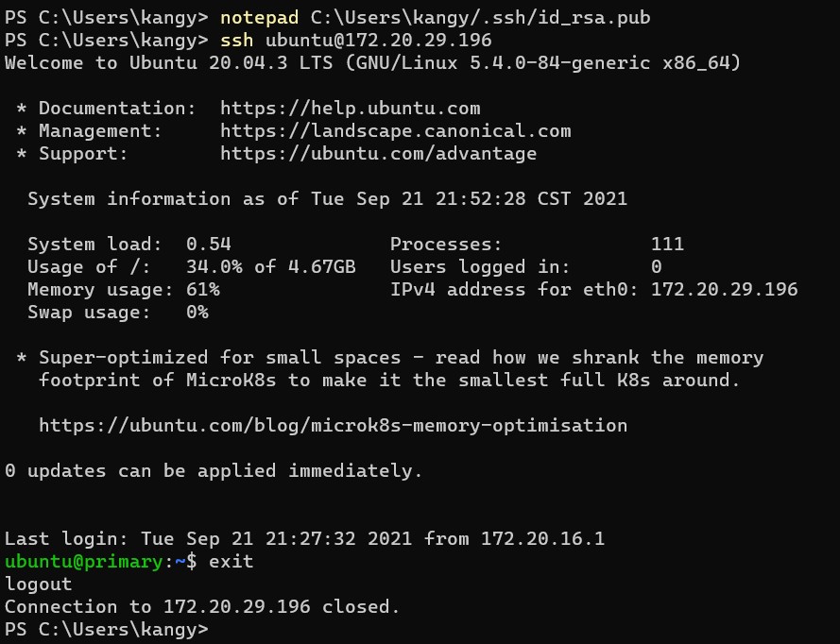The height and width of the screenshot is (644, 840).
Task: Click the id_rsa.pub file path text
Action: [x=481, y=18]
